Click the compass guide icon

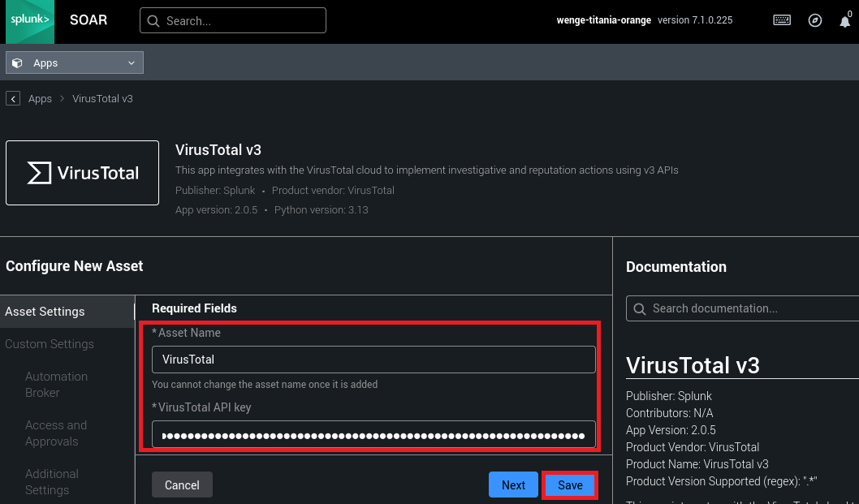pyautogui.click(x=815, y=20)
